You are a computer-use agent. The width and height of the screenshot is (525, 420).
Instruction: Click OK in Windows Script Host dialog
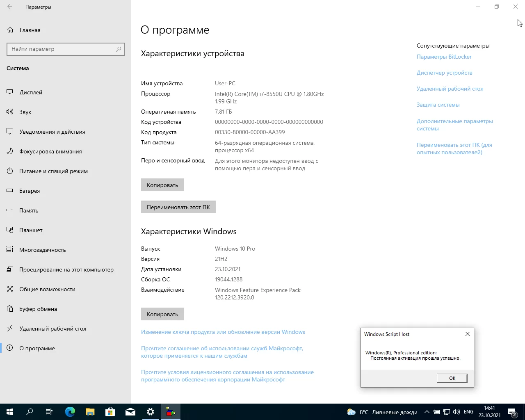pos(452,378)
